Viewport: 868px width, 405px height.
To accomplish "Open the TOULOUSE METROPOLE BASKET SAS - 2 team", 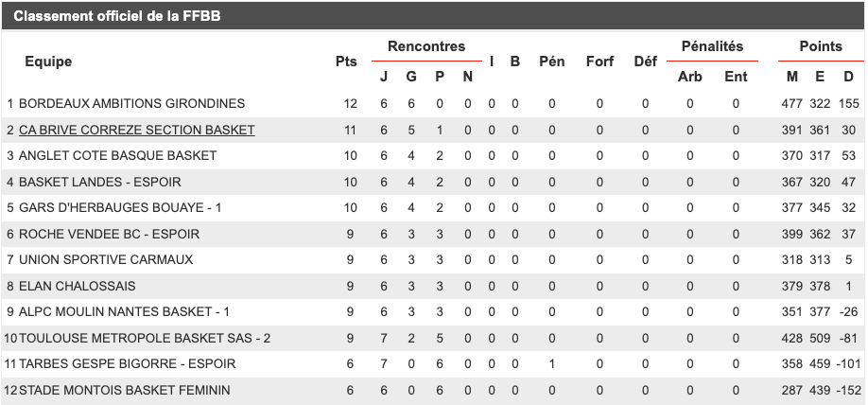I will (145, 338).
